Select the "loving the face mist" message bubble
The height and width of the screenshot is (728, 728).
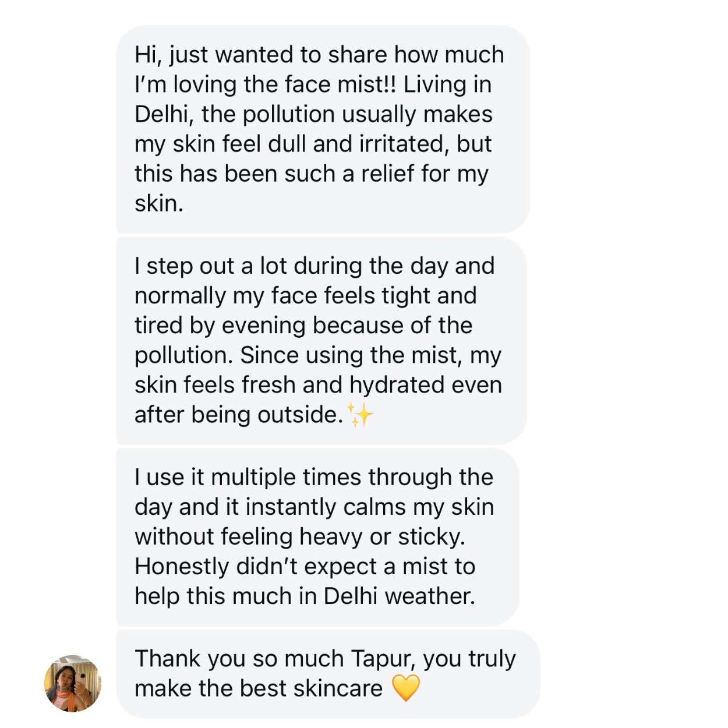click(322, 129)
